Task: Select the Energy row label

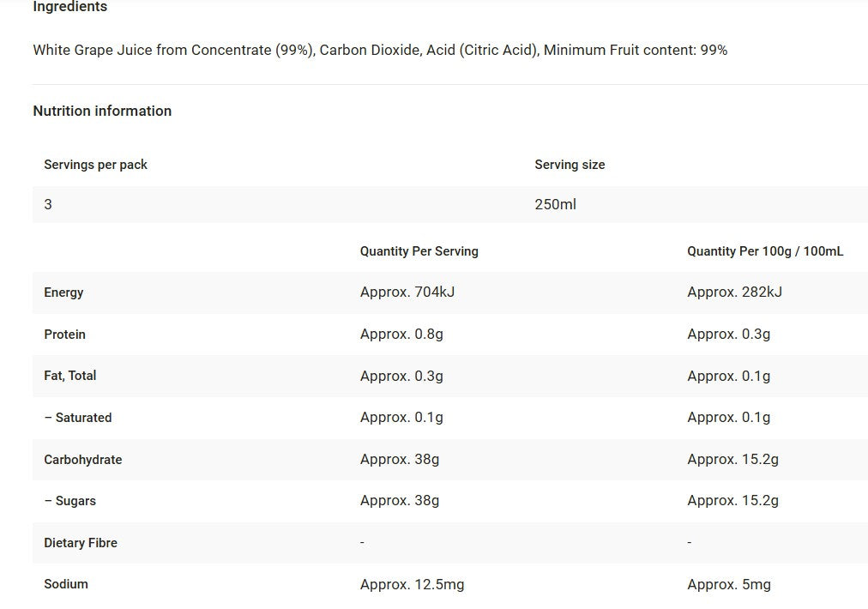Action: point(63,292)
